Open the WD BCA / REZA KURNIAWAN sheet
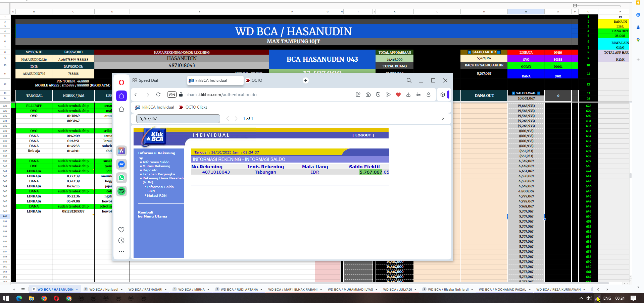The width and height of the screenshot is (644, 303). pyautogui.click(x=558, y=289)
